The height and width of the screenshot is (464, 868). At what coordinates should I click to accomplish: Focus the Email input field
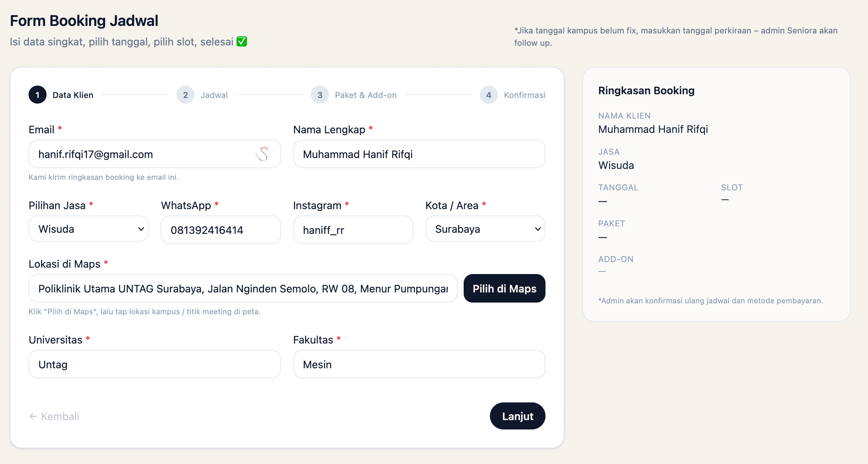(143, 154)
